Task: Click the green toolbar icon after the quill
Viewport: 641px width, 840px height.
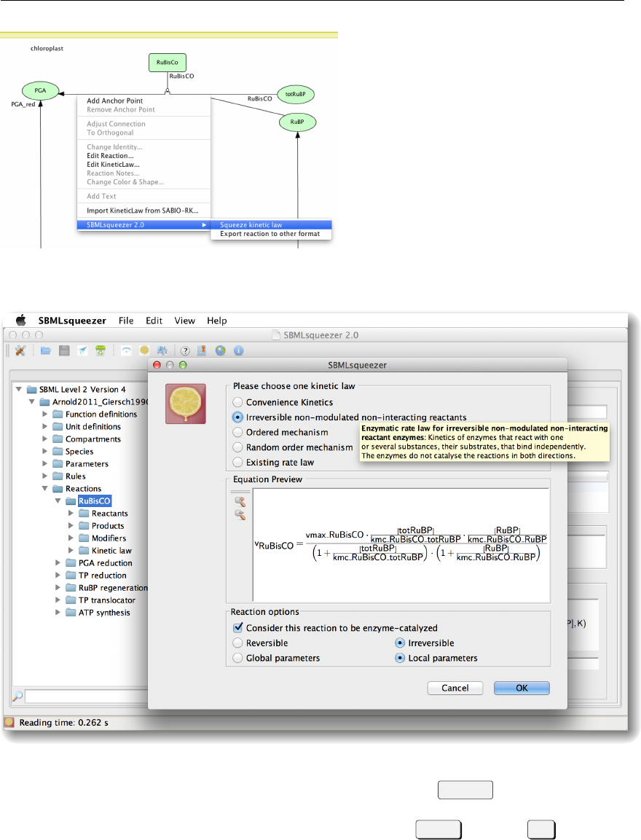Action: (x=100, y=350)
